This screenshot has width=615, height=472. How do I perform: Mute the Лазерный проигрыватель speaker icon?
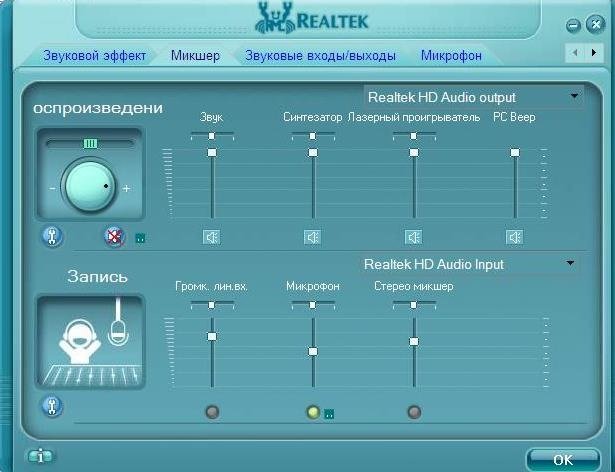[x=413, y=237]
